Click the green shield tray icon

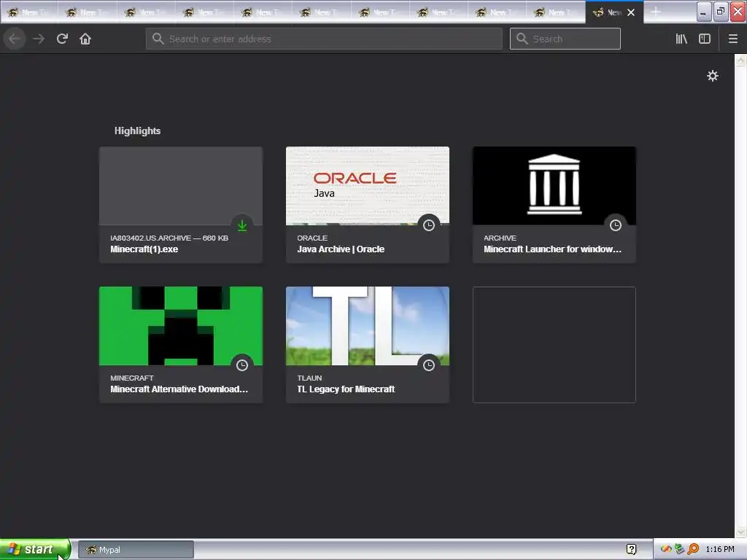tap(680, 549)
